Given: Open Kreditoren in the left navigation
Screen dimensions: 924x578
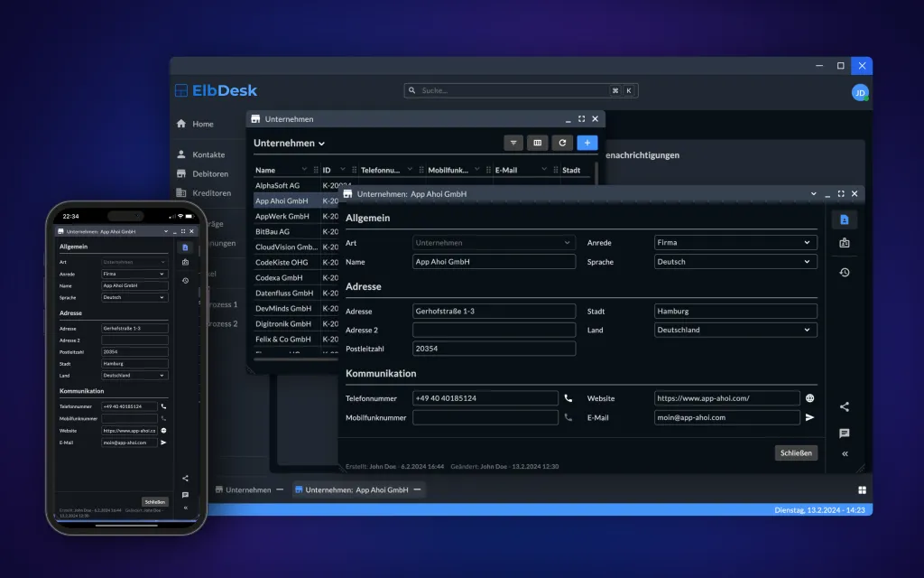Looking at the screenshot, I should point(203,193).
